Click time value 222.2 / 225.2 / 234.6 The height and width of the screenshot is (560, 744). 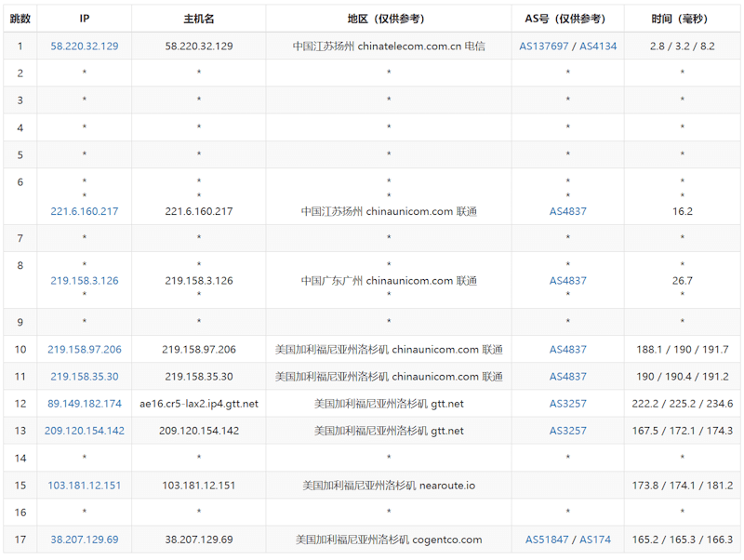click(683, 404)
